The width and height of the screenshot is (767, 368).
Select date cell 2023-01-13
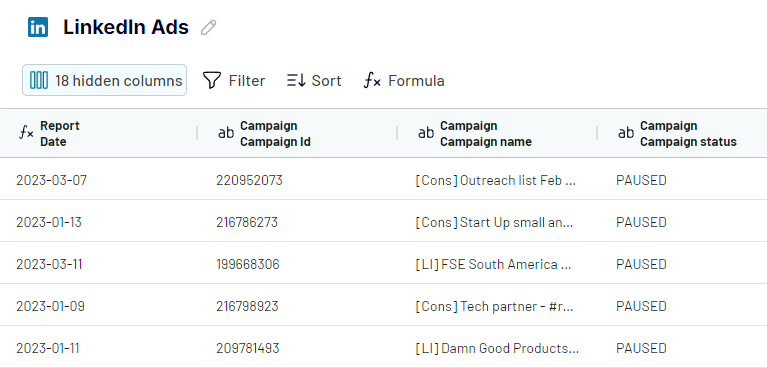pyautogui.click(x=49, y=222)
